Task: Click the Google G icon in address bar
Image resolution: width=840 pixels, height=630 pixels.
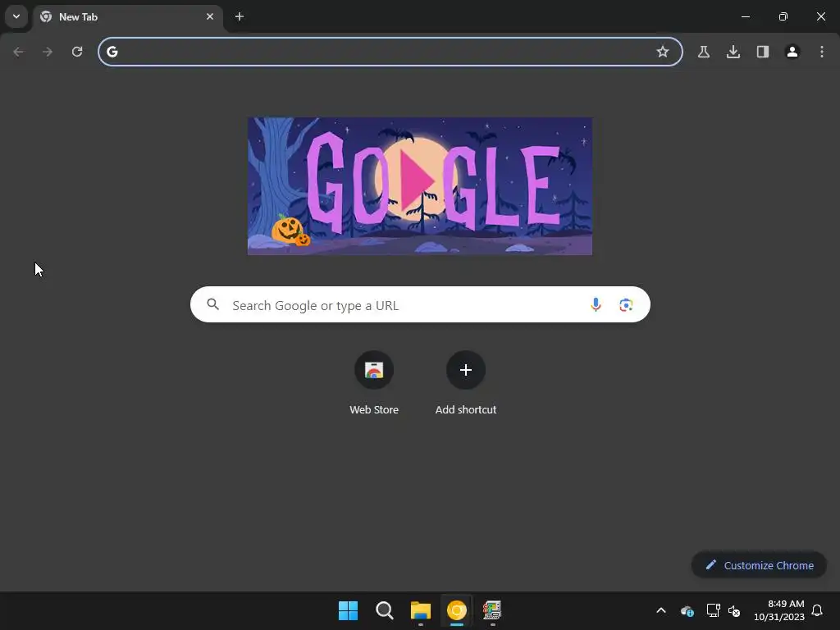Action: click(x=112, y=52)
